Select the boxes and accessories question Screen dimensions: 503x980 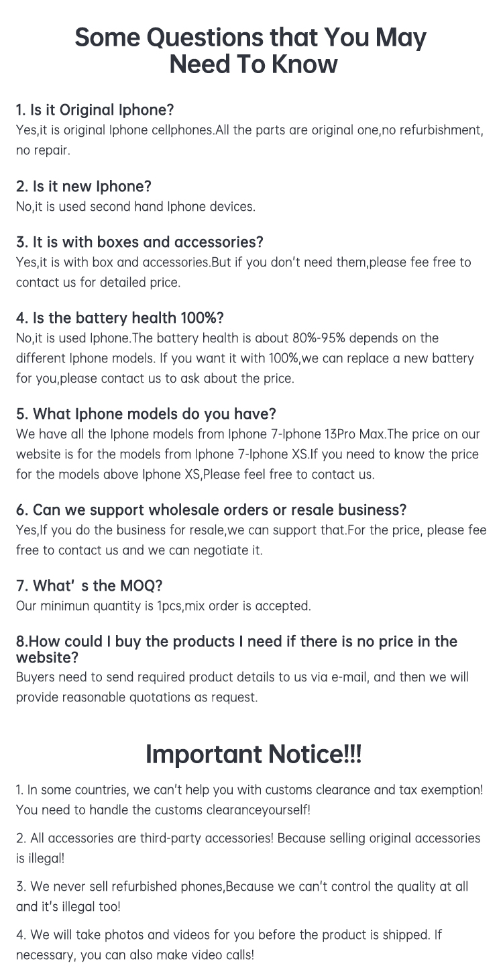(x=139, y=242)
